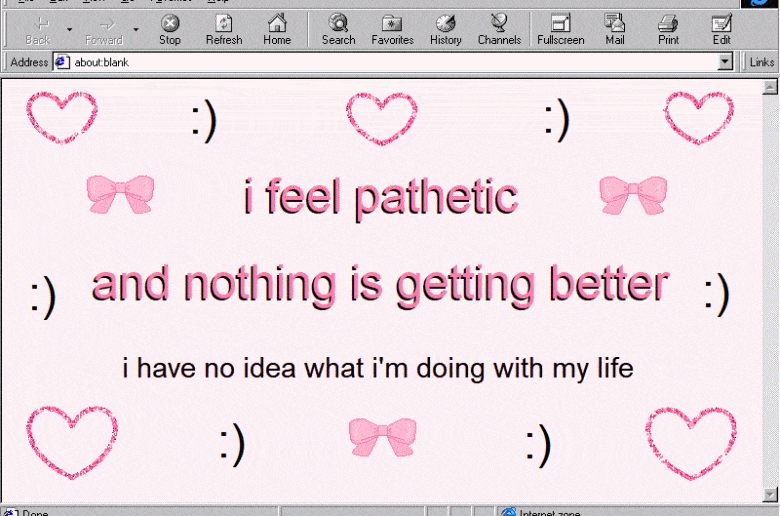Click the Stop toolbar icon
This screenshot has width=780, height=516.
pyautogui.click(x=170, y=29)
